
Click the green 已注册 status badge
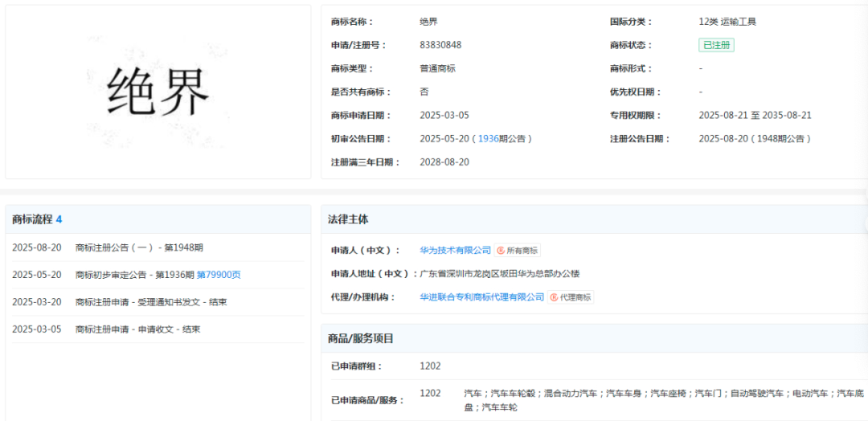tap(715, 46)
